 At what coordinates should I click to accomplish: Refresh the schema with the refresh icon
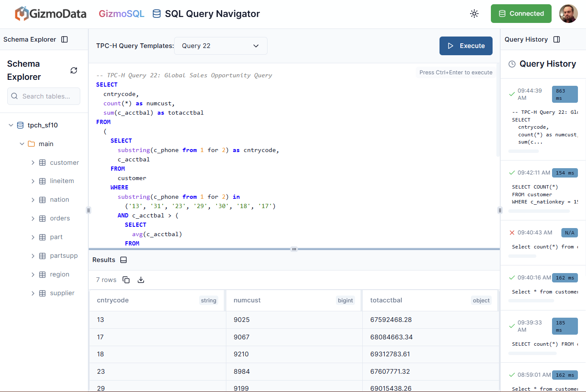coord(73,71)
